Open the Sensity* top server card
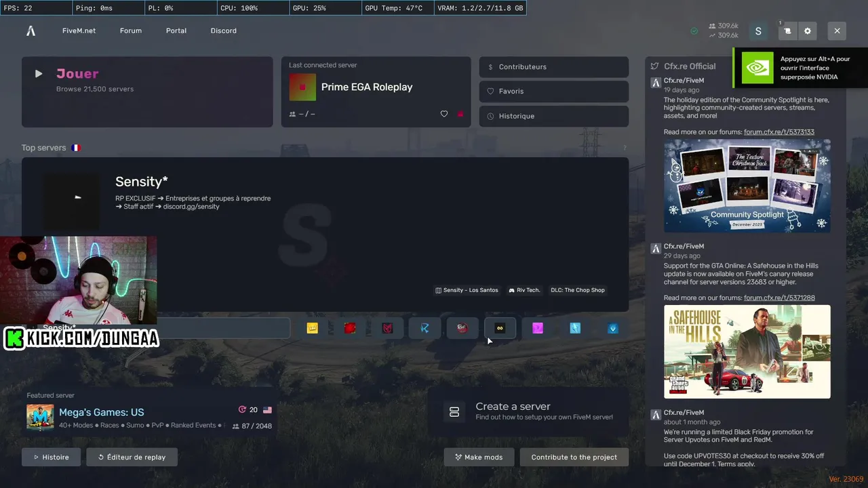 click(x=325, y=234)
